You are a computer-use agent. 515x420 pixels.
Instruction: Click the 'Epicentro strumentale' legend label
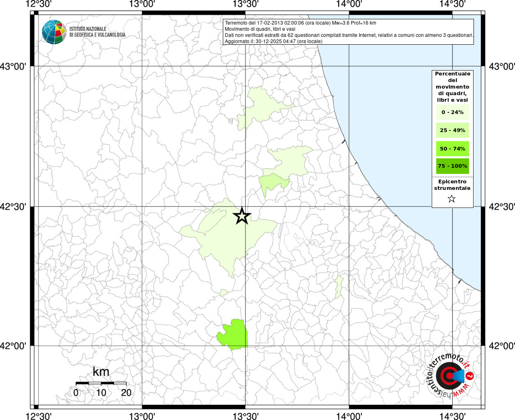pyautogui.click(x=452, y=185)
